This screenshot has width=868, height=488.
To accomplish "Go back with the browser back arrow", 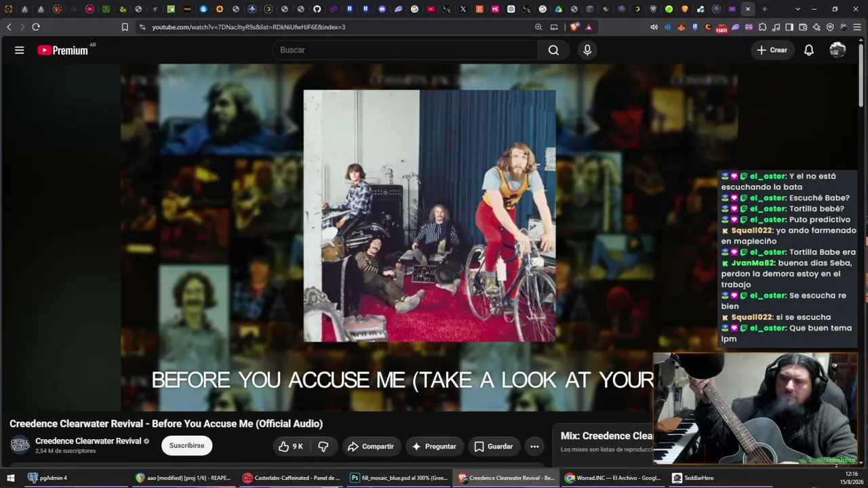I will pyautogui.click(x=9, y=27).
